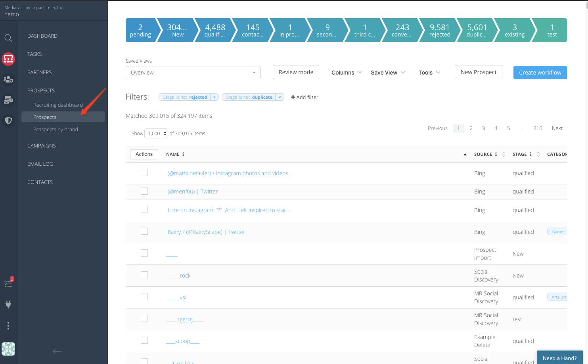
Task: Collapse sidebar with the left arrow
Action: (57, 351)
